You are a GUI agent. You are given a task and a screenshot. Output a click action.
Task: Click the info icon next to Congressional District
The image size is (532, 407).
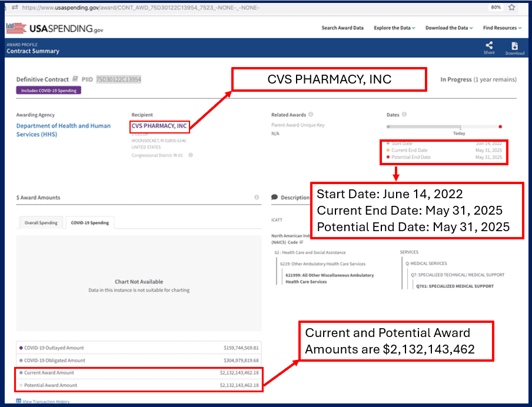pos(191,155)
